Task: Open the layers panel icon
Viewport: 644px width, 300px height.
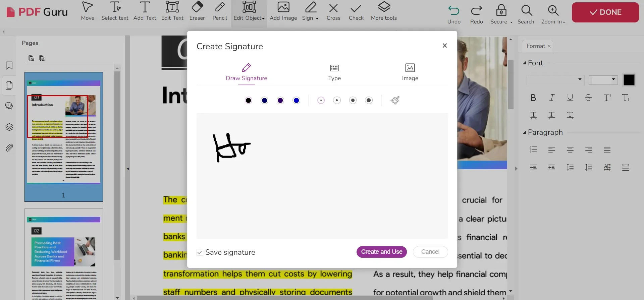Action: (x=9, y=127)
